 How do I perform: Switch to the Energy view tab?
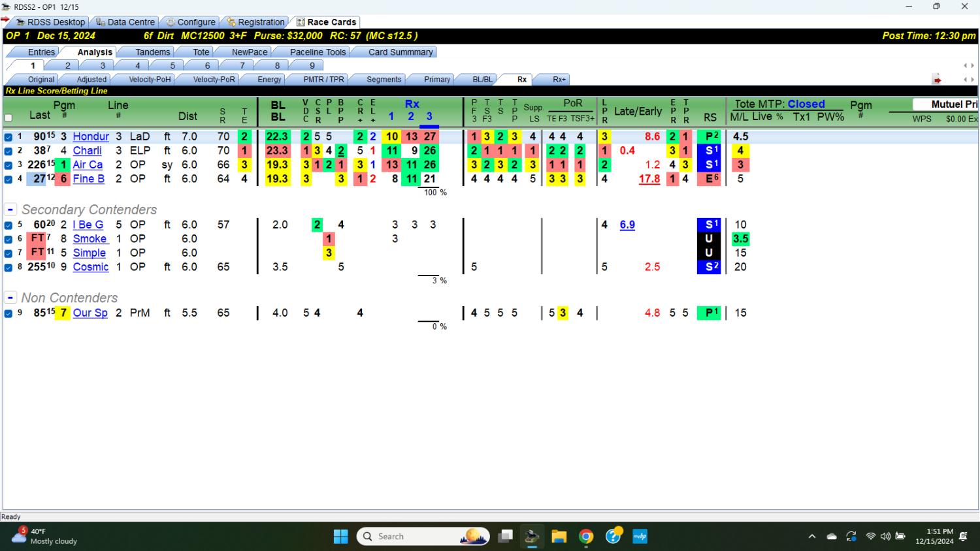(269, 80)
